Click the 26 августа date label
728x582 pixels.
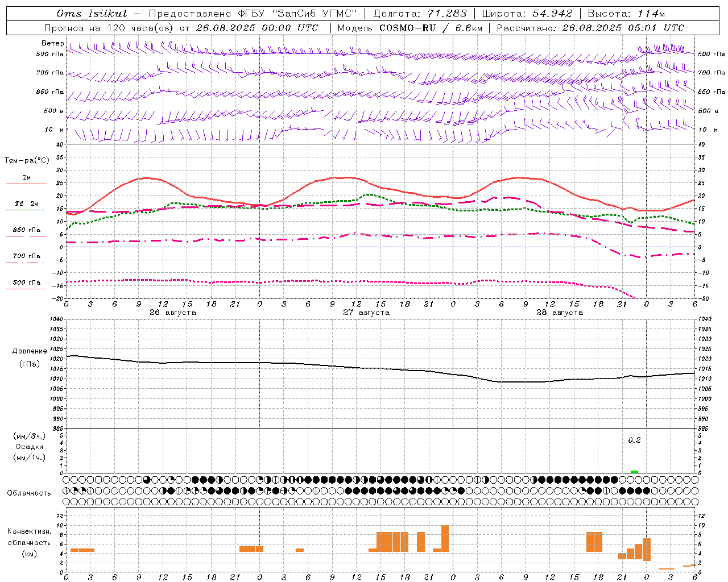(173, 313)
